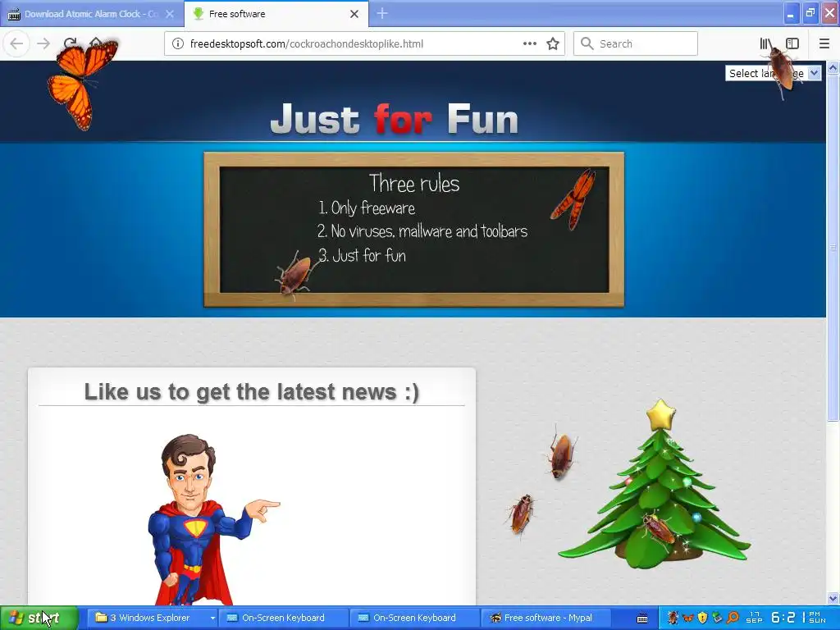Click the Free software tab favicon

pyautogui.click(x=199, y=14)
